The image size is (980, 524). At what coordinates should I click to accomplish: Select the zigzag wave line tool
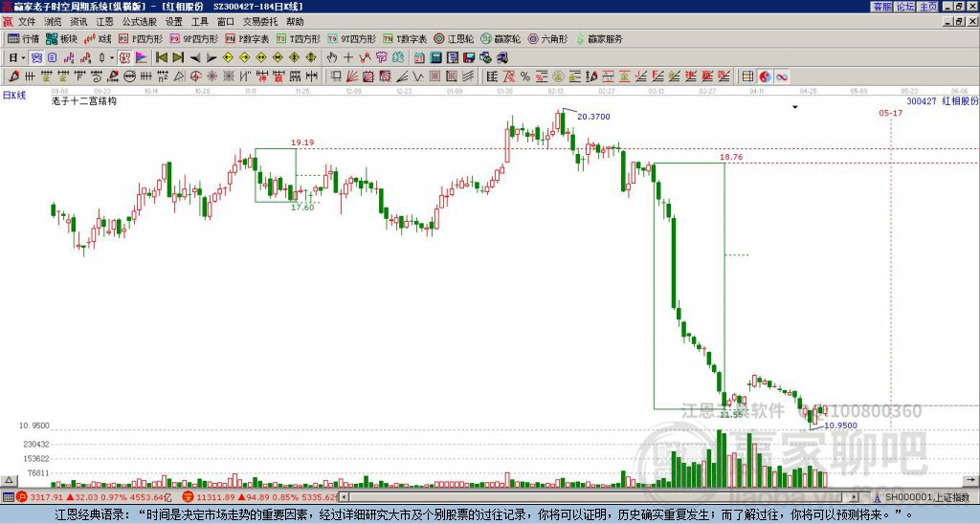click(417, 76)
